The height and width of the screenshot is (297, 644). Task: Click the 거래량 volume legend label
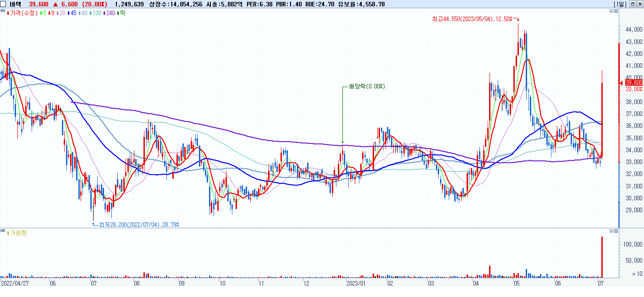point(17,233)
